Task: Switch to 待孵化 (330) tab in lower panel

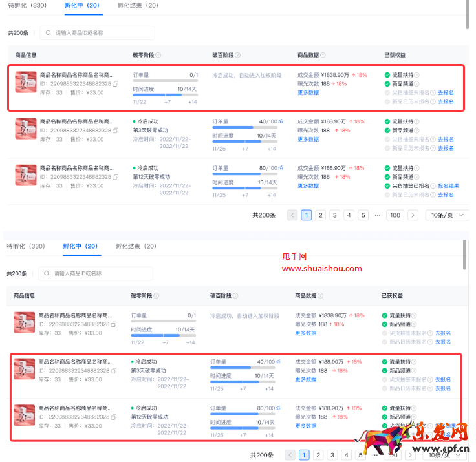Action: (25, 246)
